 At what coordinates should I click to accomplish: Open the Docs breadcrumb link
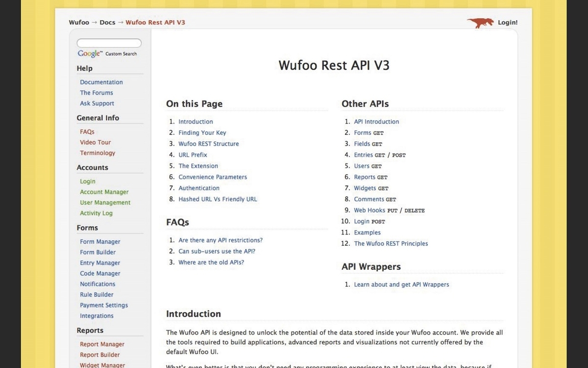(x=107, y=23)
